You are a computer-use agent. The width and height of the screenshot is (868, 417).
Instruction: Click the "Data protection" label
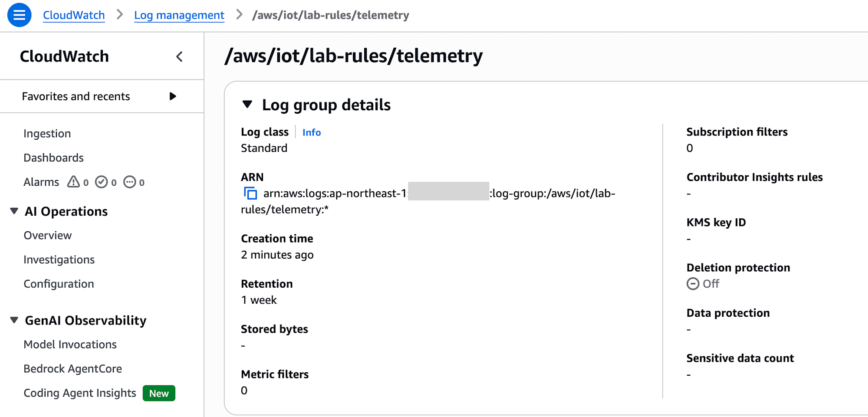[x=728, y=313]
